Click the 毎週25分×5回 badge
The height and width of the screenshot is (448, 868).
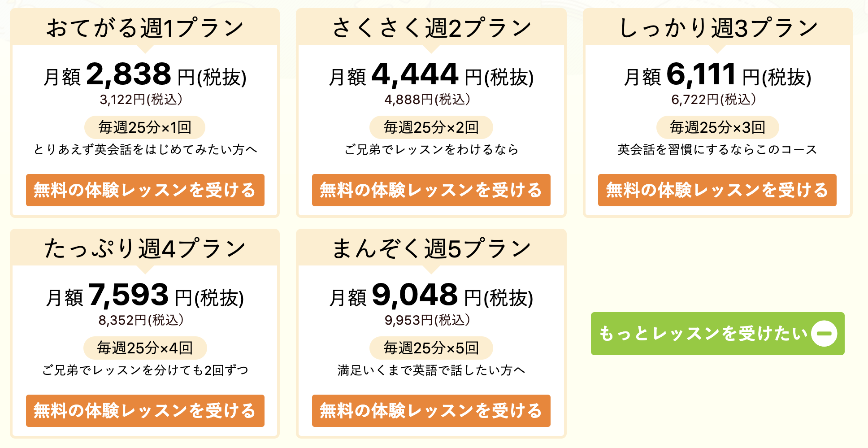(431, 348)
